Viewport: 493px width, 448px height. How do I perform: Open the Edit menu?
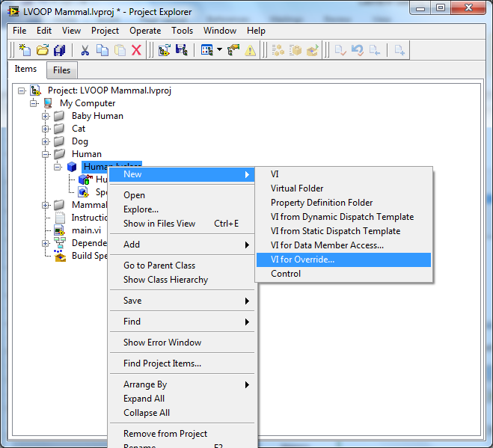[x=44, y=31]
